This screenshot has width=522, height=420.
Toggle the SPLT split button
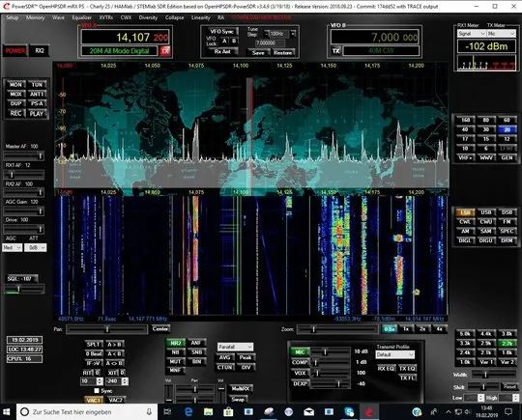click(x=93, y=344)
